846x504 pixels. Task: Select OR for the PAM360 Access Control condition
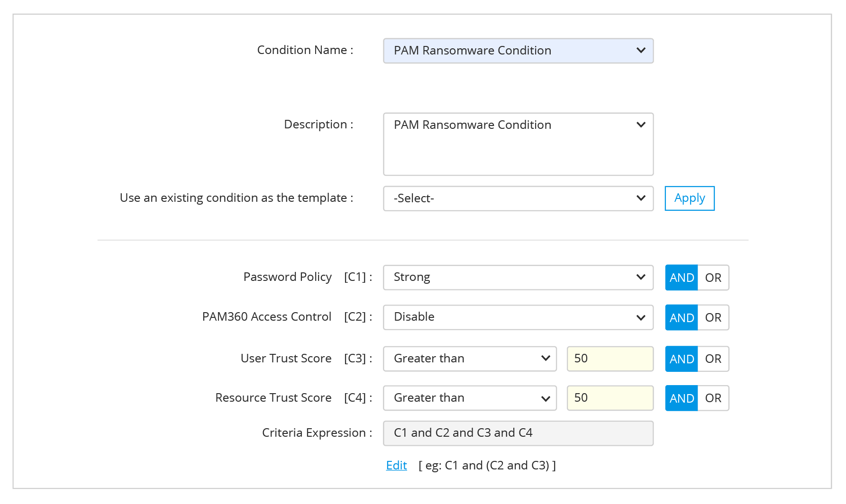[713, 317]
